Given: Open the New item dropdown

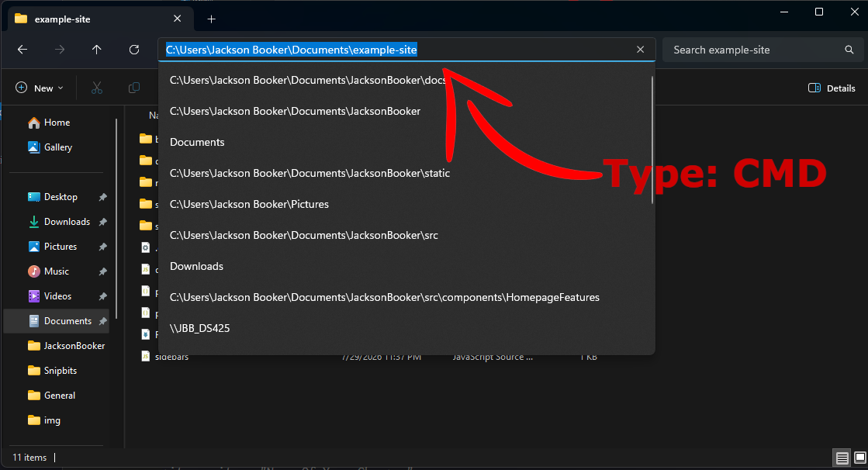Looking at the screenshot, I should click(40, 88).
